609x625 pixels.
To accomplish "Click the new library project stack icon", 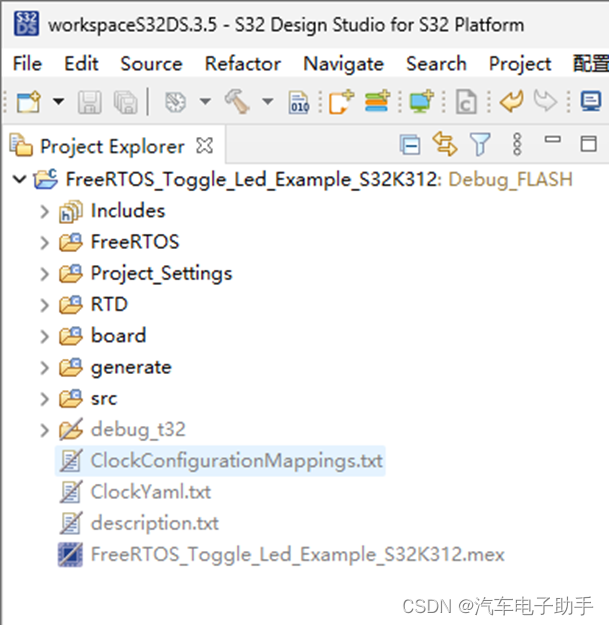I will coord(377,101).
